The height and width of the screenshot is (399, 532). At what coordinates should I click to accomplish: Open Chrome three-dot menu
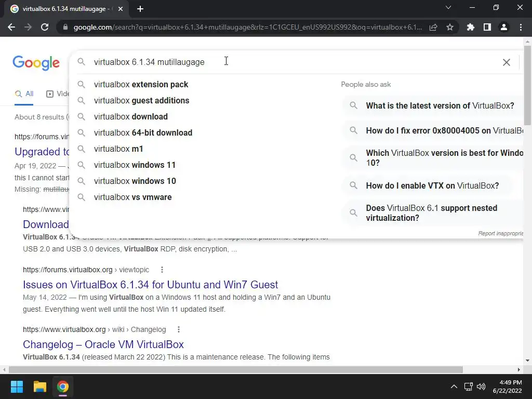pyautogui.click(x=521, y=27)
